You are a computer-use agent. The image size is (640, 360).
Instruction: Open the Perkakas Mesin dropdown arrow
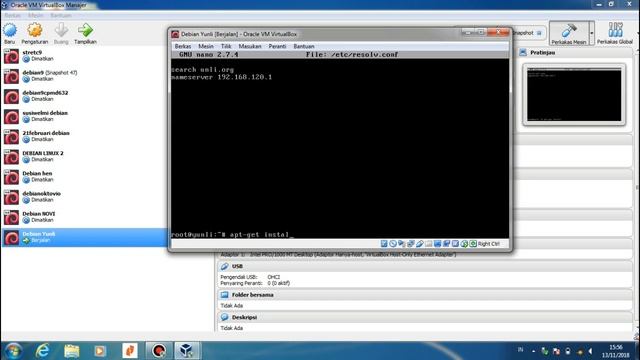click(592, 33)
